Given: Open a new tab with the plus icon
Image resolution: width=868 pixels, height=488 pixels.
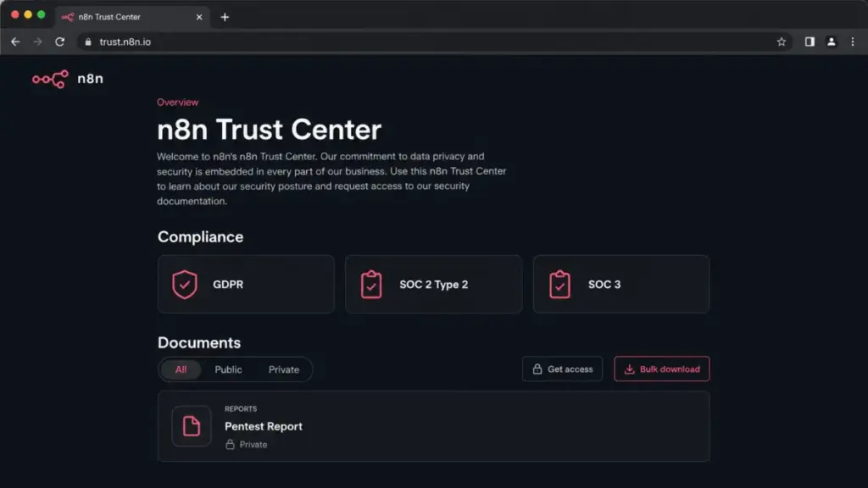Looking at the screenshot, I should [x=225, y=17].
